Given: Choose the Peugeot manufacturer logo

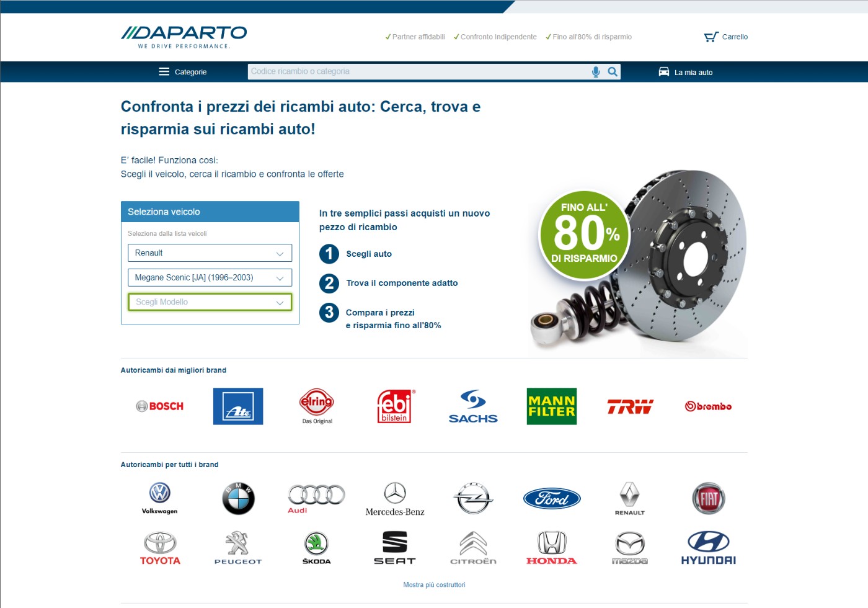Looking at the screenshot, I should [238, 548].
